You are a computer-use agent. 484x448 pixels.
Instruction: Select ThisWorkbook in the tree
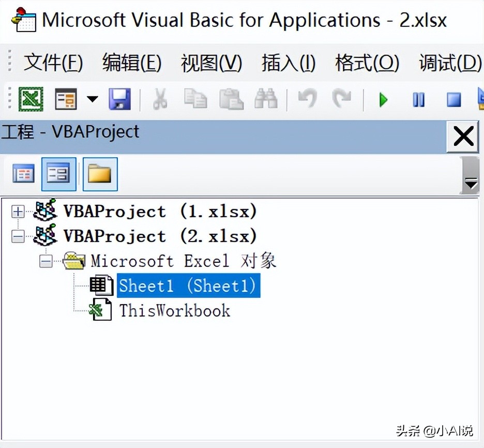(175, 310)
